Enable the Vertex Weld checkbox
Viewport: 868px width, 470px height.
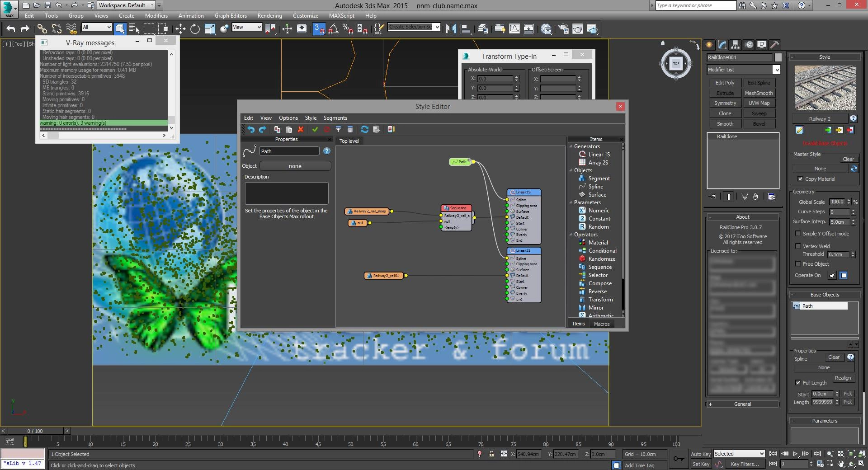click(798, 246)
